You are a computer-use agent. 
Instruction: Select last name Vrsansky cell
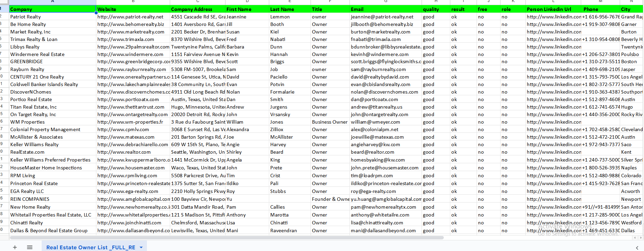pos(290,114)
